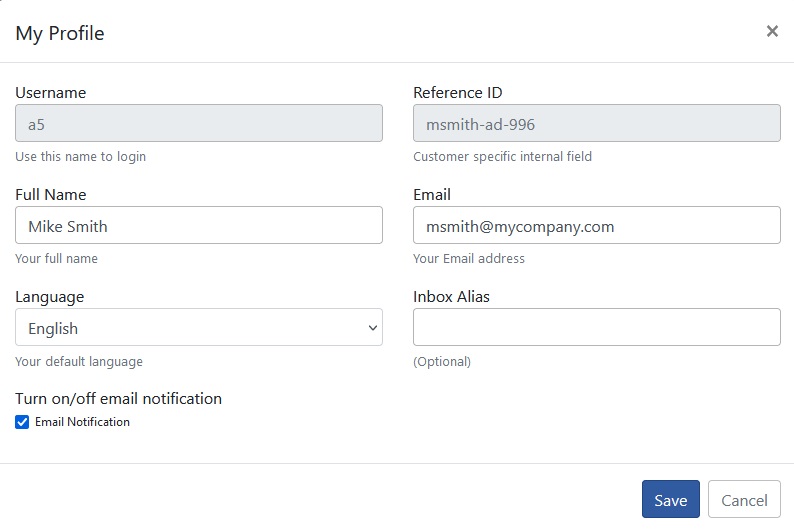
Task: Uncheck the Email Notification checkbox
Action: [22, 422]
